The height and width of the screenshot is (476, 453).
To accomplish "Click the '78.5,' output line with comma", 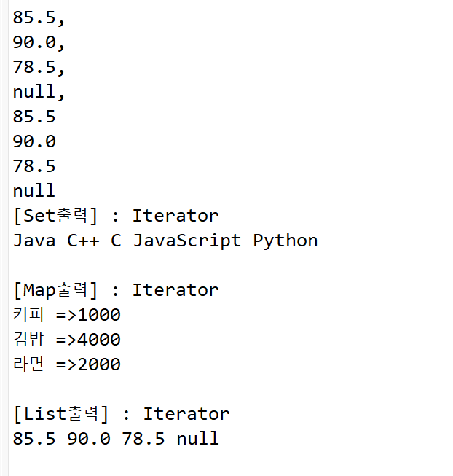I will (x=39, y=67).
